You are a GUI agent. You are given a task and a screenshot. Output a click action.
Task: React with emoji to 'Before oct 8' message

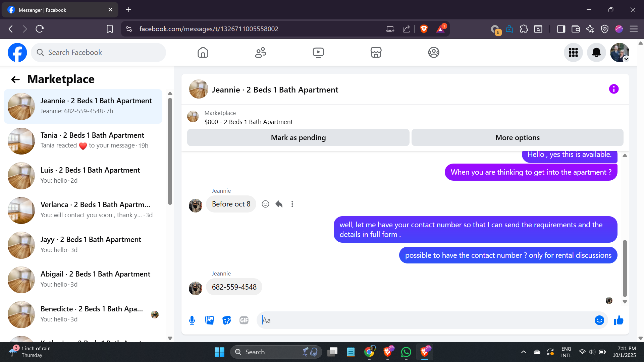(x=265, y=204)
